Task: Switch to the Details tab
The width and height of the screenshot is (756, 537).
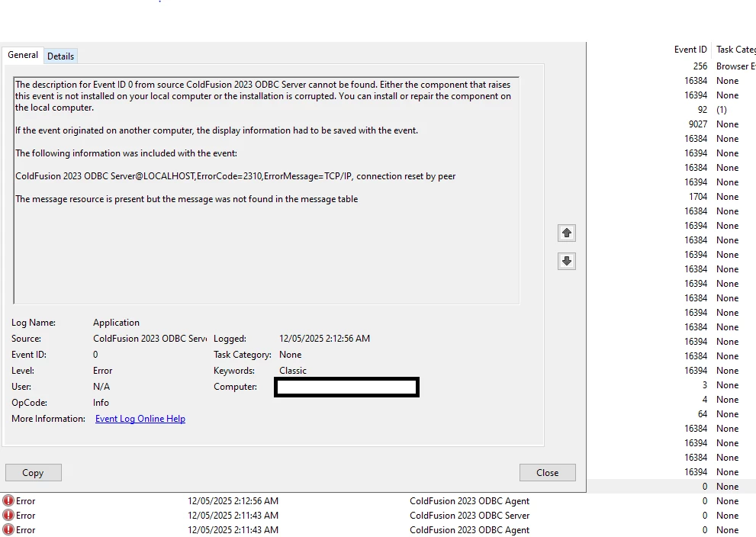Action: 61,56
